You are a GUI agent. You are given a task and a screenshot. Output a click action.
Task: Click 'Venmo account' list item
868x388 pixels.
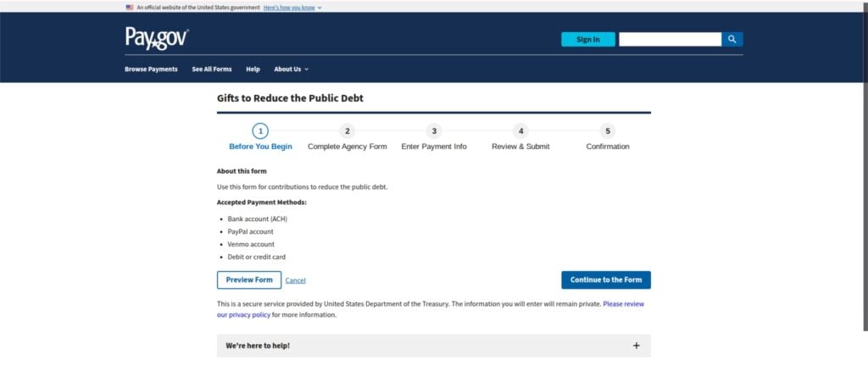click(251, 244)
